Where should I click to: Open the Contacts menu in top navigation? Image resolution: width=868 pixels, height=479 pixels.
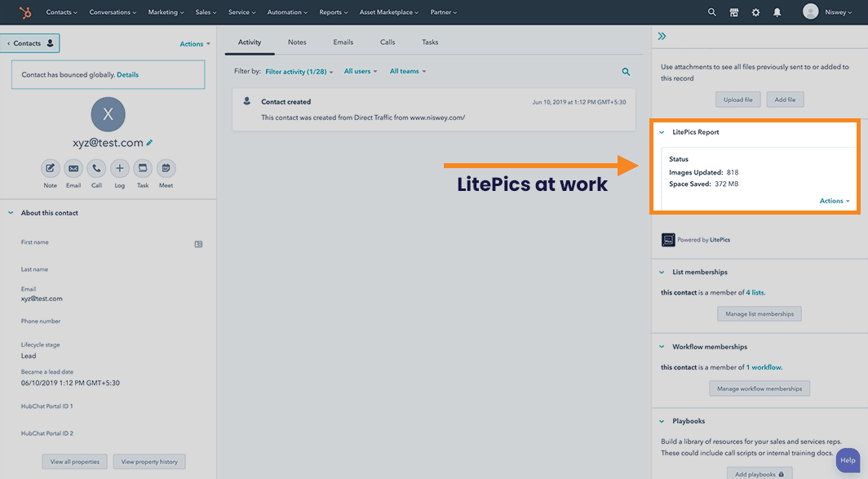tap(61, 12)
